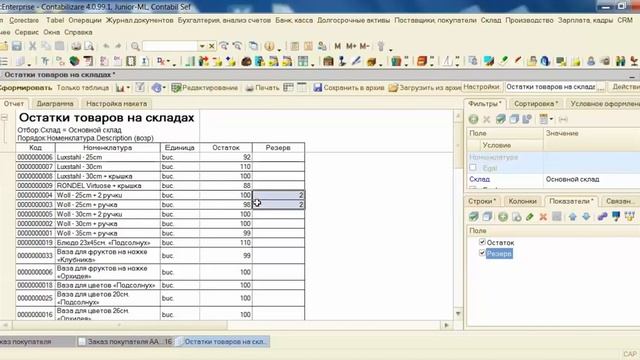The image size is (640, 360).
Task: Open the Справка menu
Action: click(x=78, y=32)
